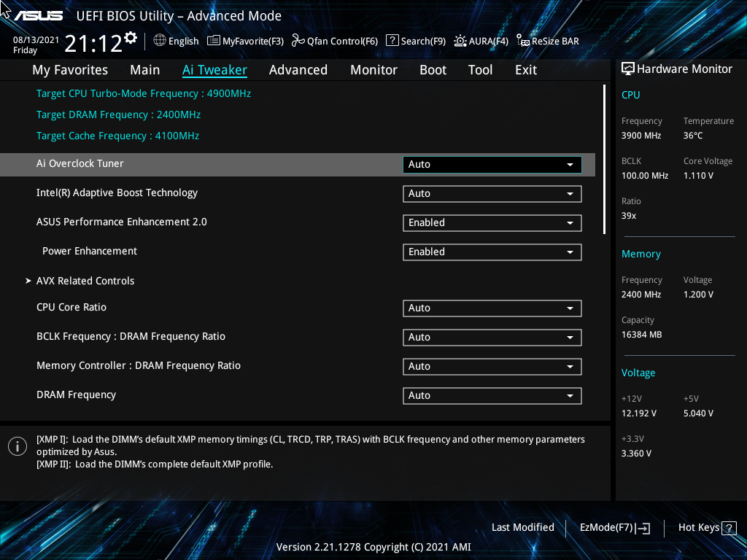This screenshot has width=747, height=560.
Task: Click Target Cache Frequency 4100MHz text
Action: click(117, 136)
